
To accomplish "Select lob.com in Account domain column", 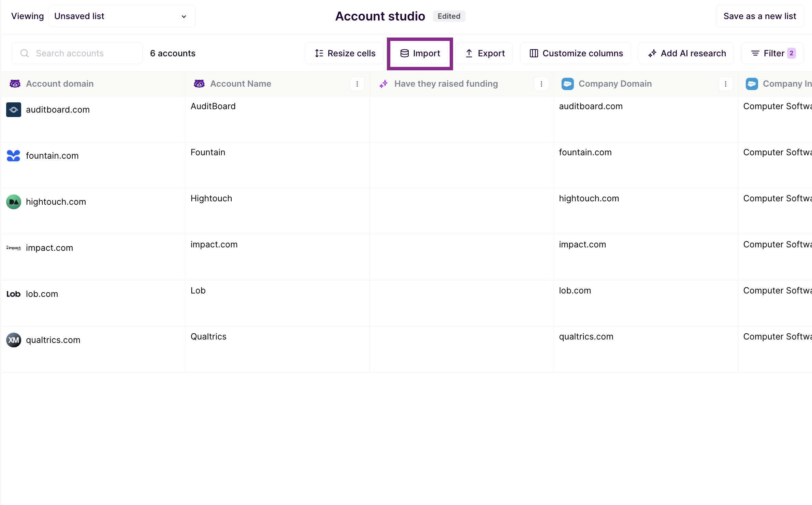I will 42,294.
